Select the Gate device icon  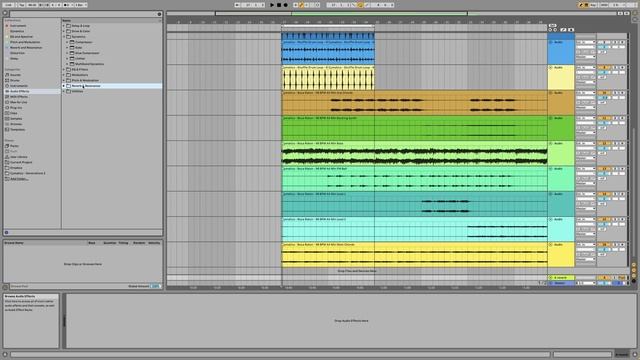72,47
